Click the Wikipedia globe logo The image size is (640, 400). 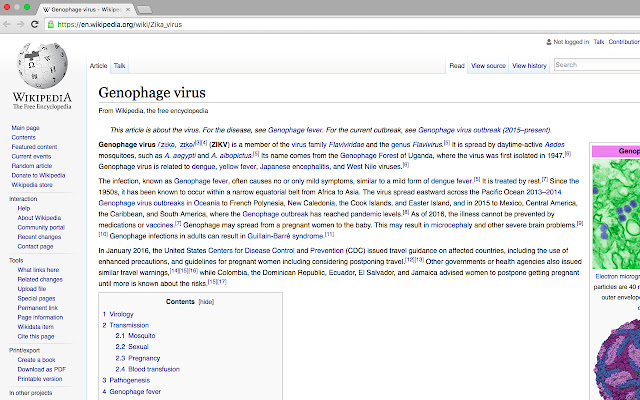point(42,66)
